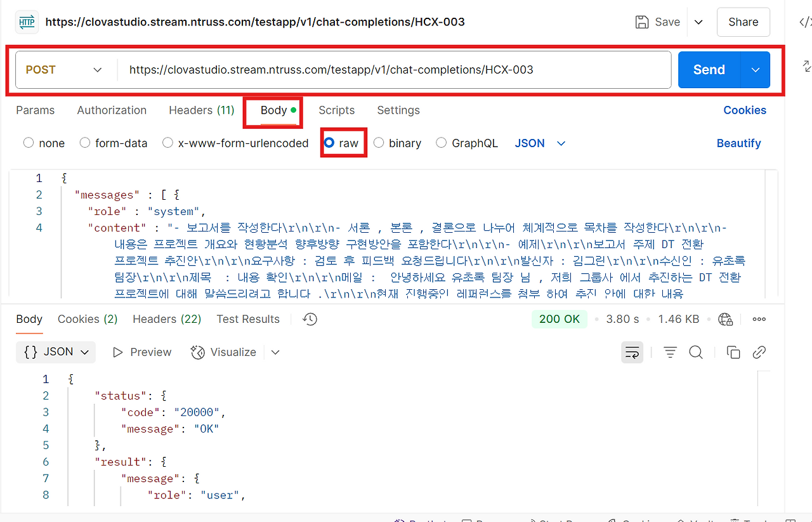Open the {} JSON response format dropdown

point(56,352)
